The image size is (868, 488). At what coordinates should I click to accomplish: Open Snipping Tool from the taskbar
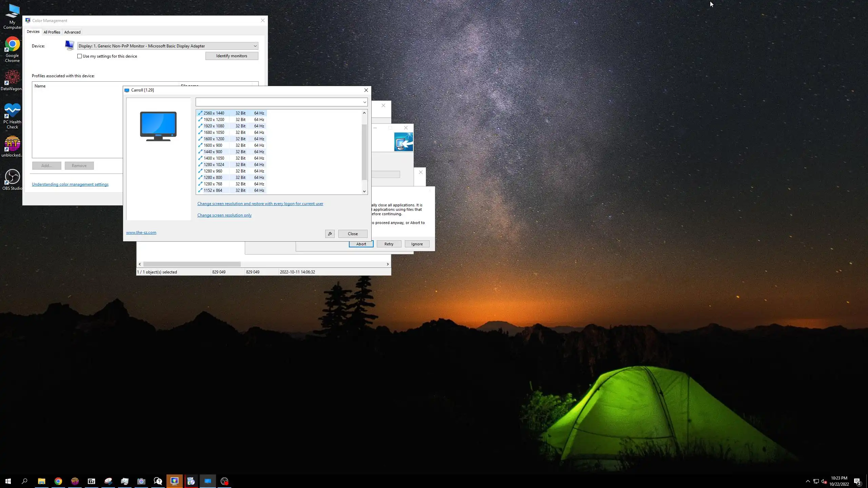(108, 481)
